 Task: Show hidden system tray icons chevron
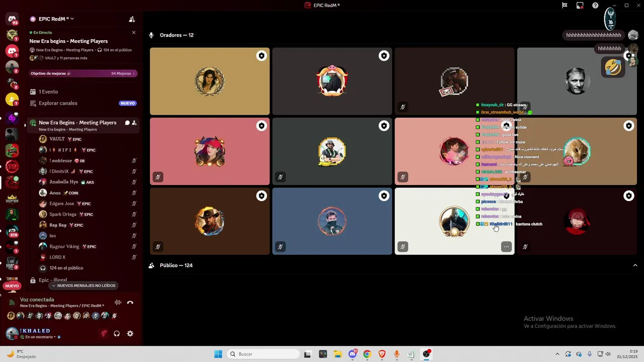[557, 354]
